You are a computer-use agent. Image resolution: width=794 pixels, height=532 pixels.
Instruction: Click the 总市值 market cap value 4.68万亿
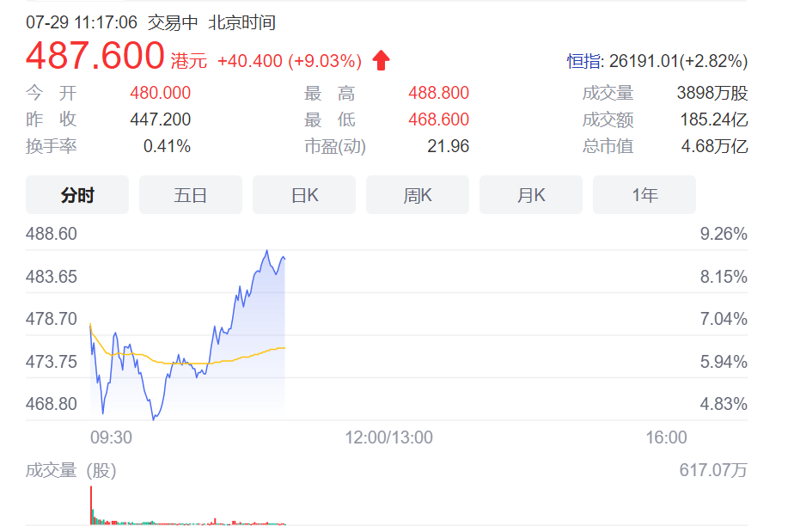714,146
